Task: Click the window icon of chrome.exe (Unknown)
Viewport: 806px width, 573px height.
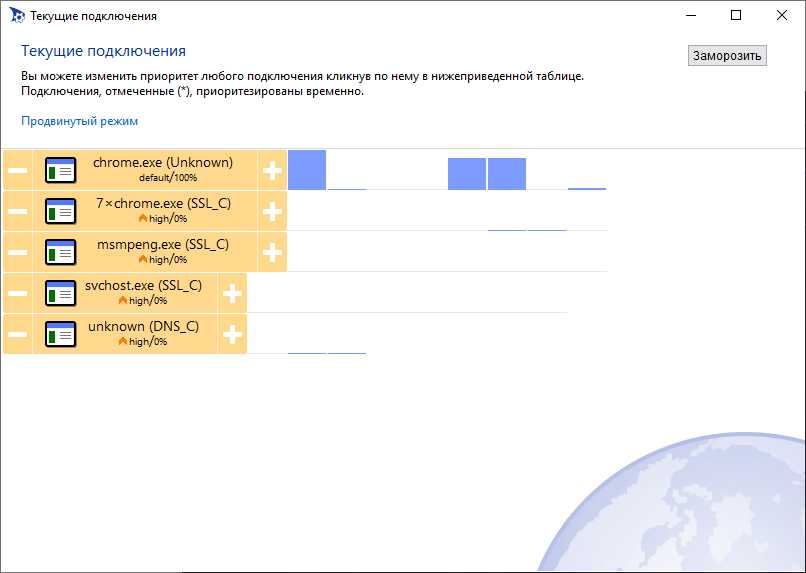Action: click(61, 170)
